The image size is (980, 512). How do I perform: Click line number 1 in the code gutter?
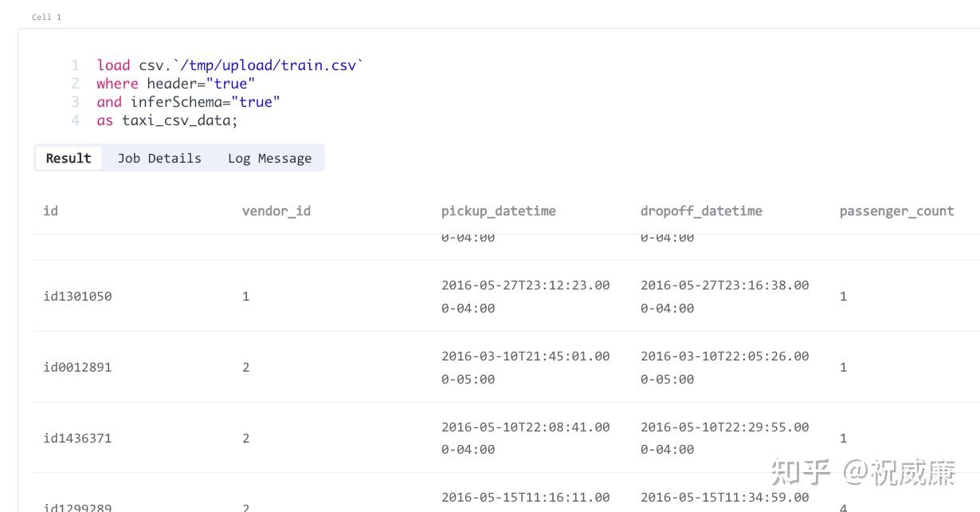coord(76,65)
